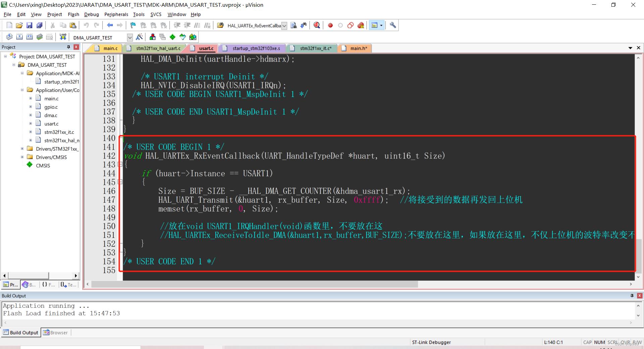The image size is (644, 349).
Task: Insert a breakpoint with the red dot icon
Action: pos(330,25)
